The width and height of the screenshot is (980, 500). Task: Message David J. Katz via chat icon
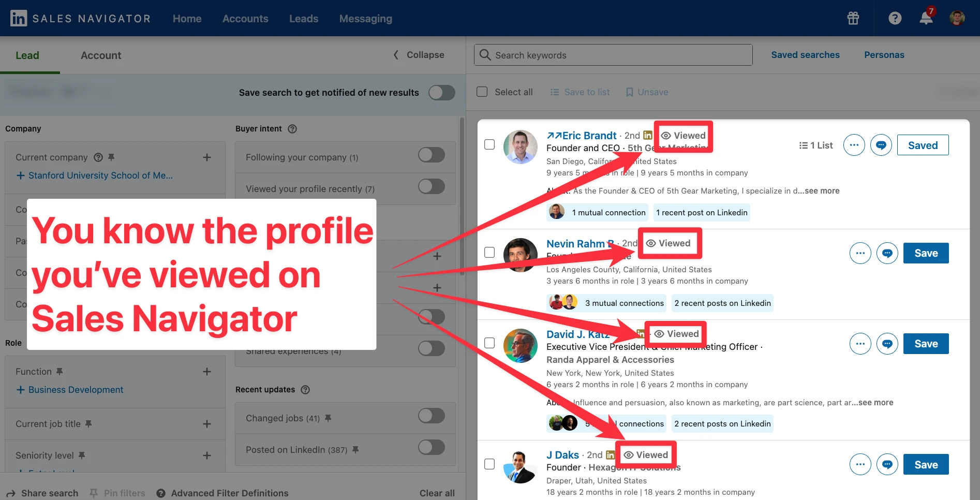click(887, 344)
